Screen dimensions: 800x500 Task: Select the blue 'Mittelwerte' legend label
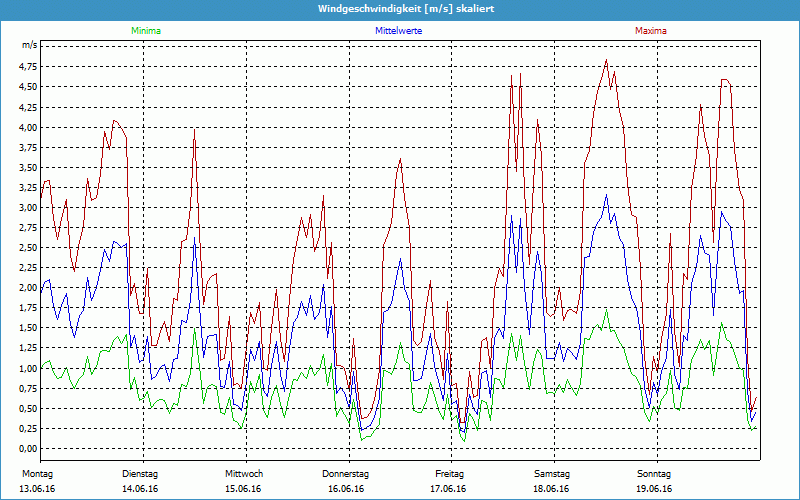[x=398, y=31]
